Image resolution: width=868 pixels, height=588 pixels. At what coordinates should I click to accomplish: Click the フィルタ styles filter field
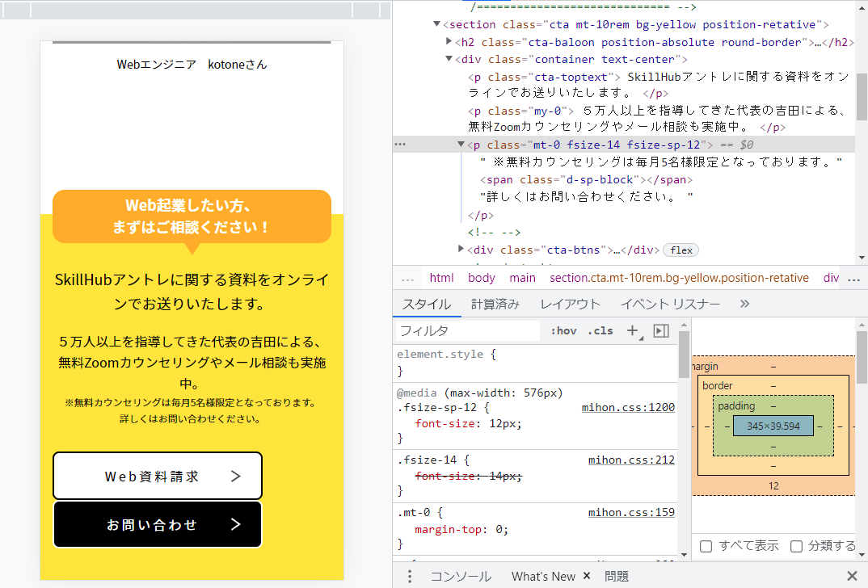point(468,331)
